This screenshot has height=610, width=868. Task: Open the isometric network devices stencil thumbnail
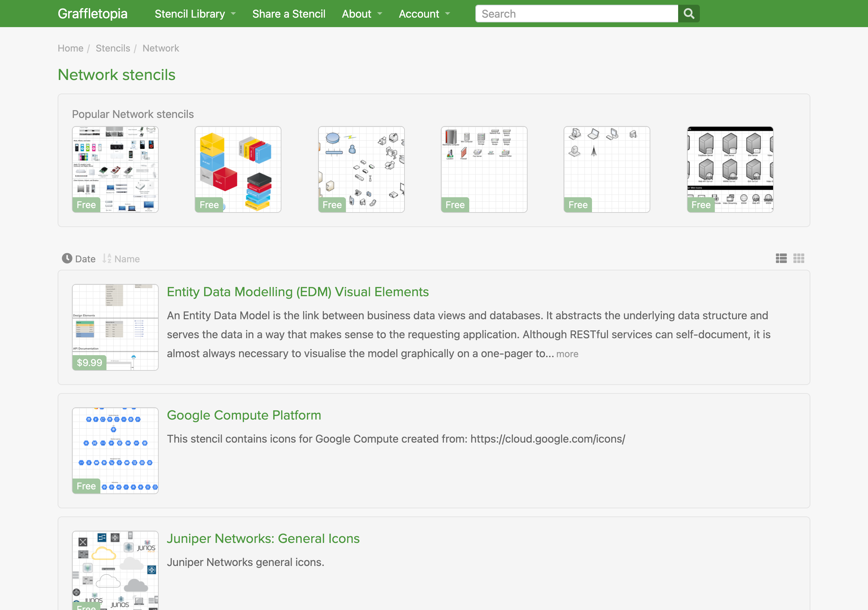coord(361,169)
